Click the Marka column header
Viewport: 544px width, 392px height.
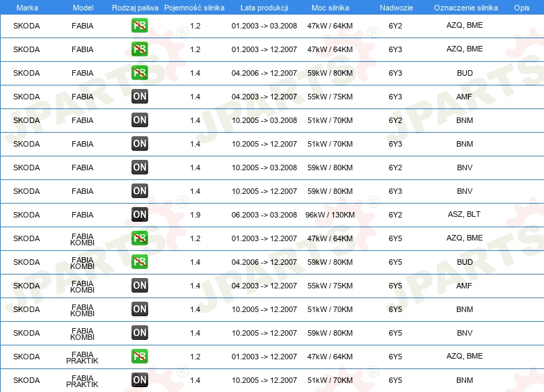27,8
